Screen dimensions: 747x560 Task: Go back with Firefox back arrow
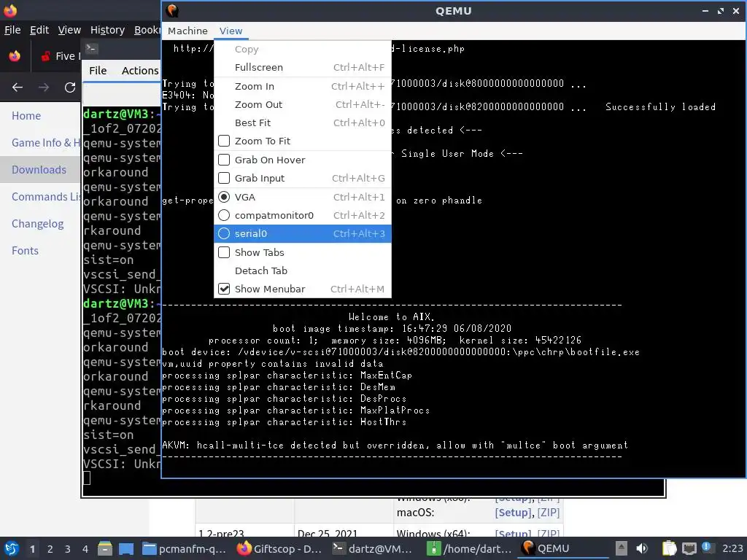click(x=18, y=87)
